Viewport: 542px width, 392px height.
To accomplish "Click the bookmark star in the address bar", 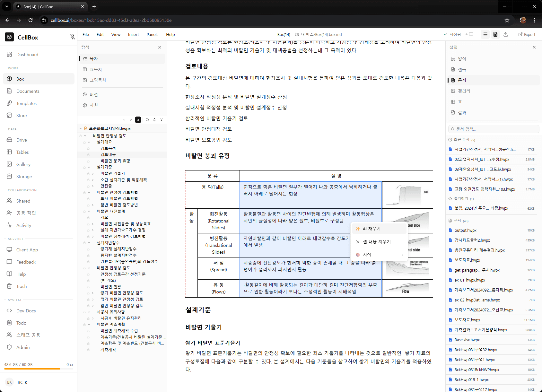I will 507,20.
